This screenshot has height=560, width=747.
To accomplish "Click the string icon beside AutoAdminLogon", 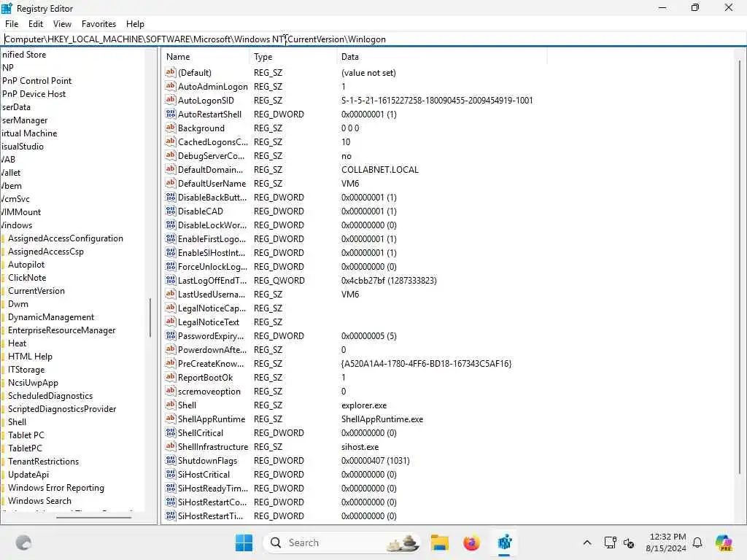I will click(x=171, y=86).
